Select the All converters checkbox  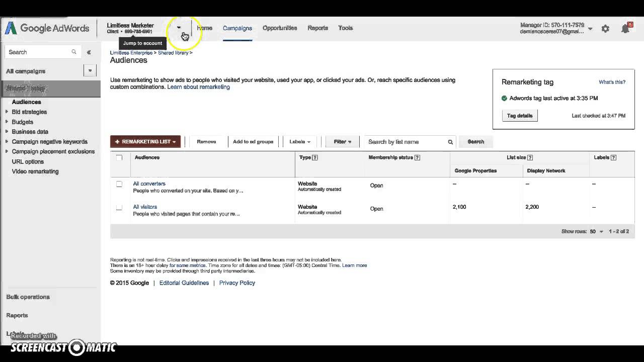pyautogui.click(x=119, y=184)
